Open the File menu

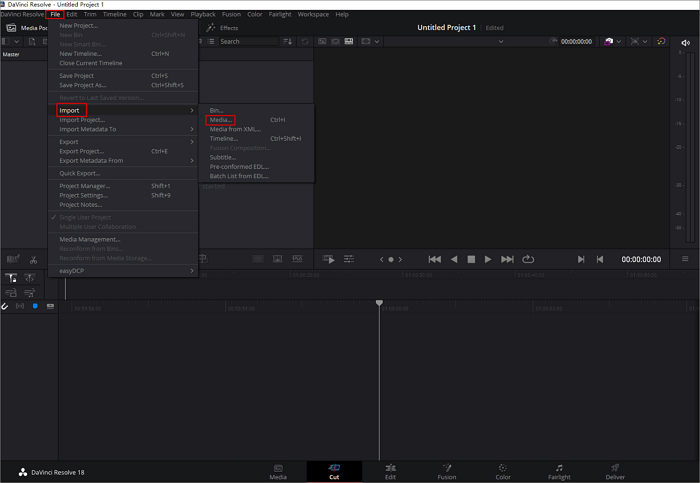(x=55, y=14)
